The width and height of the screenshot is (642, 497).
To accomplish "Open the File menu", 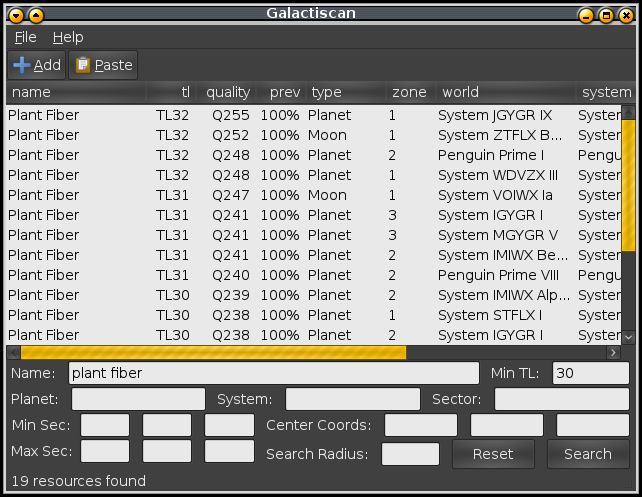I will point(25,37).
